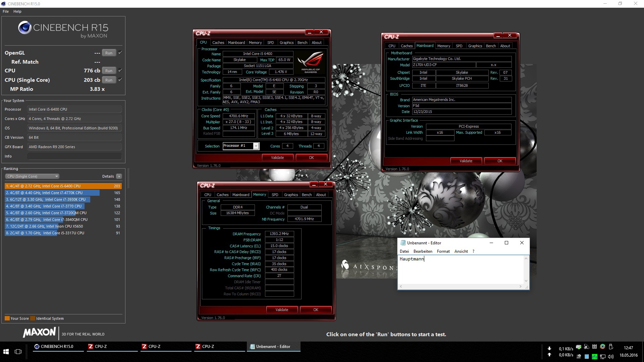Click the volume speaker tray icon
644x362 pixels.
pos(611,357)
